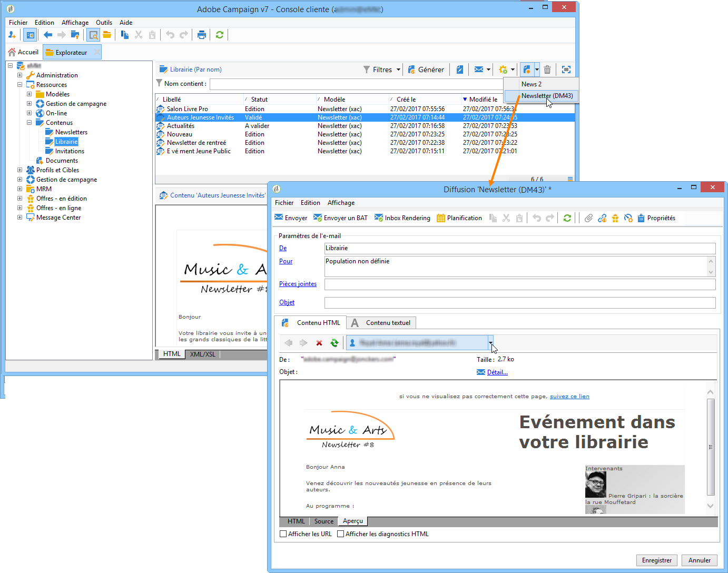This screenshot has width=728, height=573.
Task: Click the Annuler button
Action: pos(700,560)
